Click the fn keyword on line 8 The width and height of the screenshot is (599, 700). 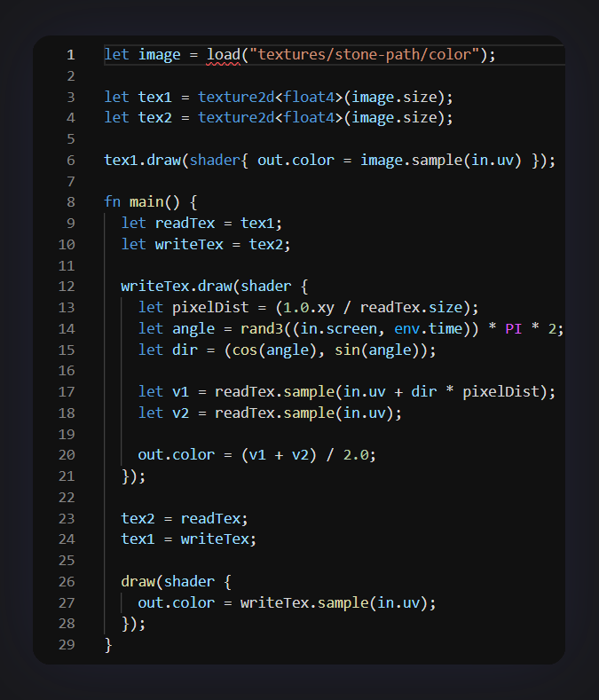pos(112,201)
